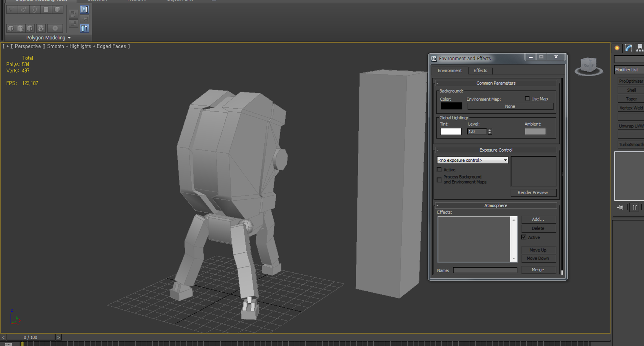Viewport: 644px width, 346px height.
Task: Increase Level with spinner up arrow
Action: (x=490, y=130)
